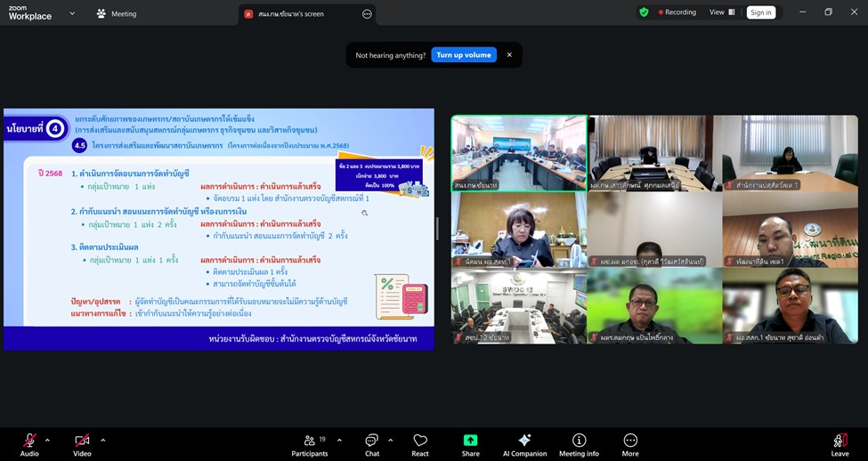Select สนง.กษ.ชัยนาท conference room video tile
The image size is (868, 461).
[x=519, y=153]
